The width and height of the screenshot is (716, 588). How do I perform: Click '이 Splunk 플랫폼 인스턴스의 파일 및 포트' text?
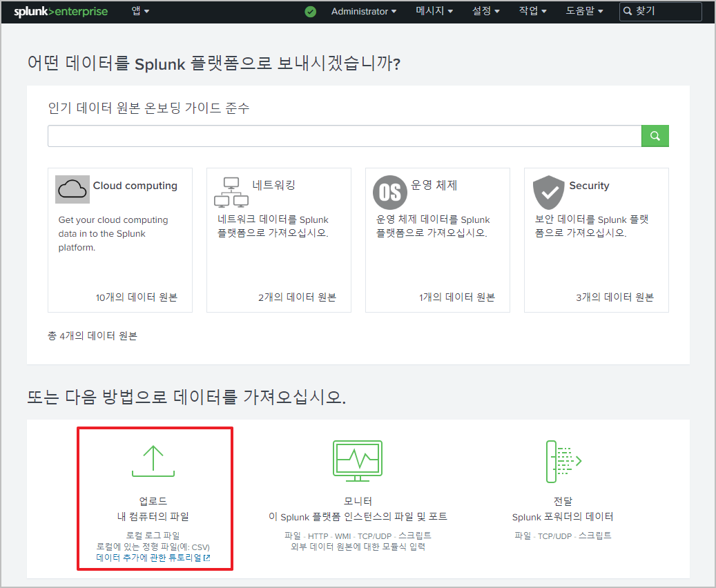click(x=358, y=517)
